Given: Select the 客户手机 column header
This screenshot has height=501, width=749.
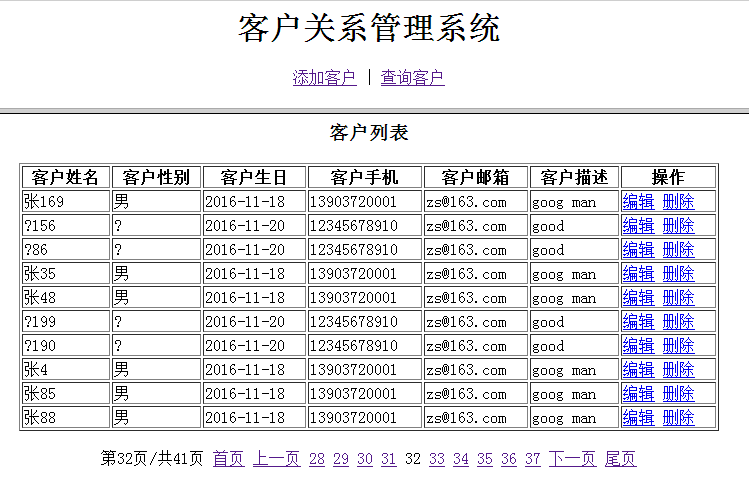Looking at the screenshot, I should pyautogui.click(x=365, y=177).
